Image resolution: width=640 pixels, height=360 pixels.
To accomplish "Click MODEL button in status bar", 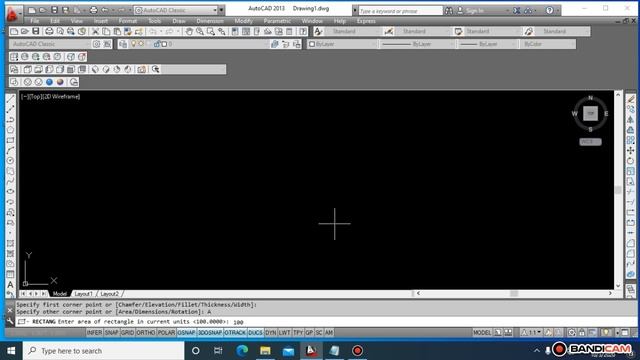I will pyautogui.click(x=482, y=333).
